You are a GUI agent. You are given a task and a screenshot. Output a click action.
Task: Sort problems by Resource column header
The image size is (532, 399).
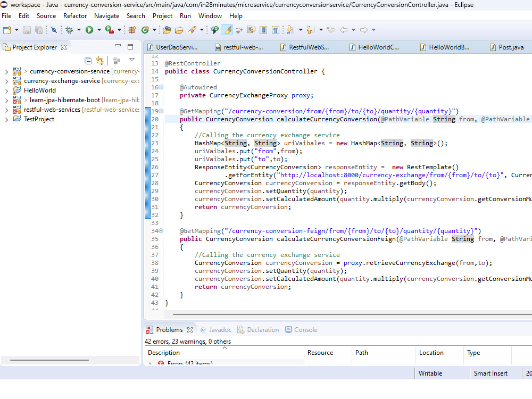coord(320,353)
